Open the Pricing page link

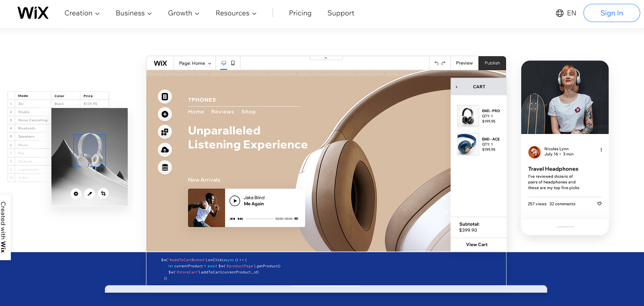(x=300, y=13)
